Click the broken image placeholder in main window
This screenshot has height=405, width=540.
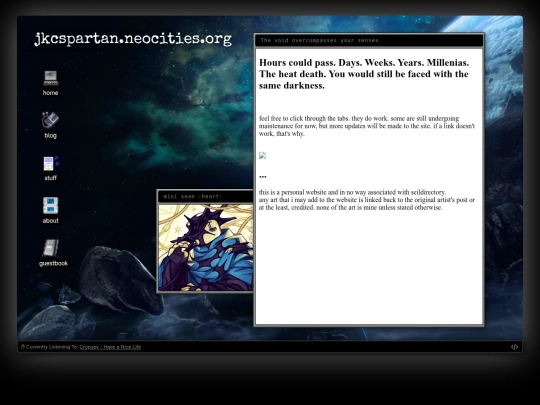tap(262, 155)
